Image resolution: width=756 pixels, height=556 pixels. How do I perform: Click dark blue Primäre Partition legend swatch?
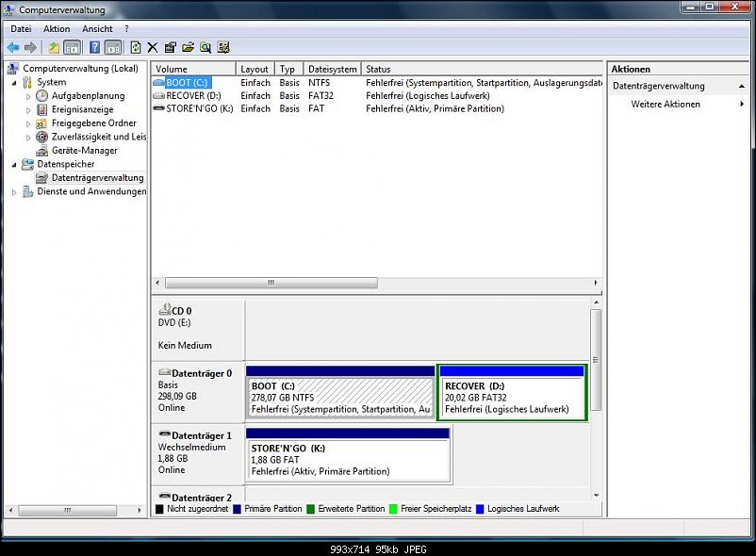click(237, 509)
